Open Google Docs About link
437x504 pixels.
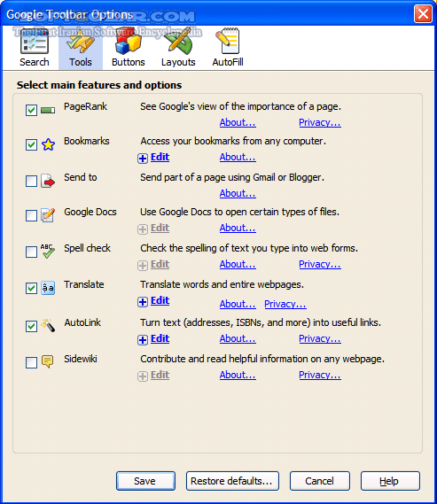pos(238,228)
